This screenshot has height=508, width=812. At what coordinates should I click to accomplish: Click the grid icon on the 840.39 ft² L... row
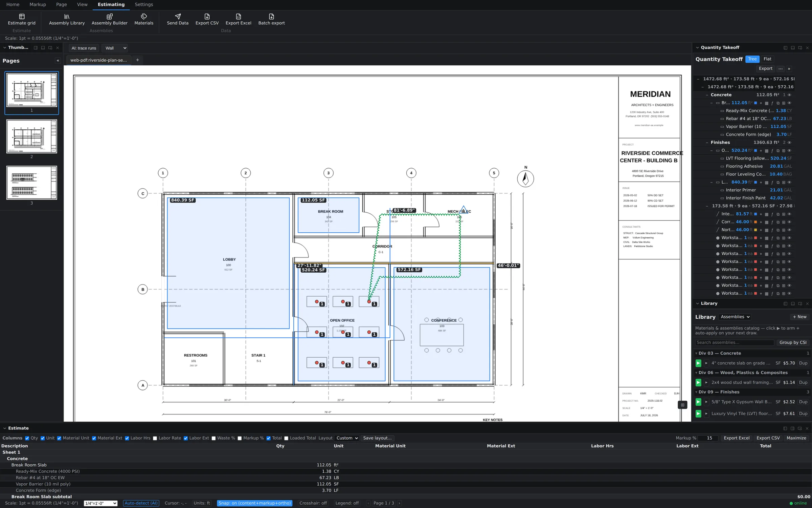[x=784, y=183]
